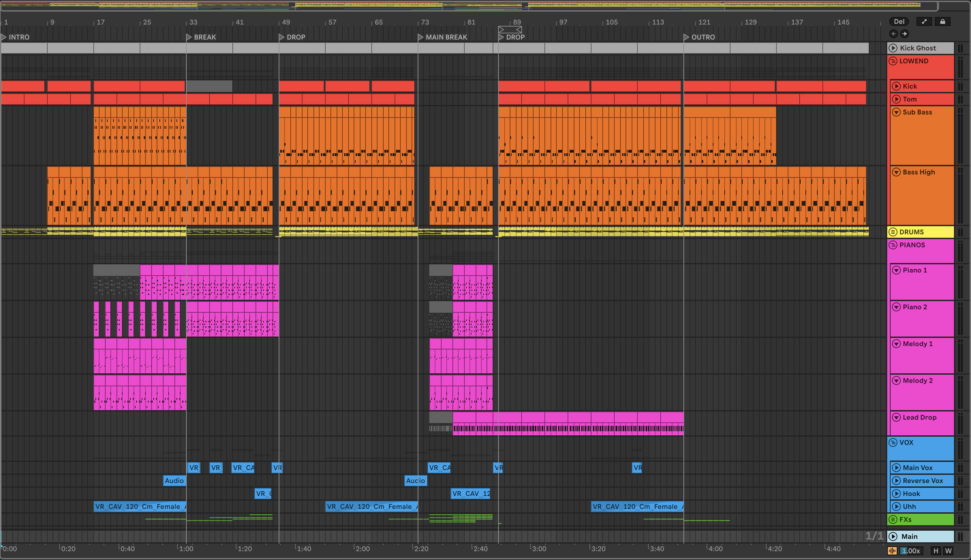Jump to the OUTRO locator
Image resolution: width=971 pixels, height=560 pixels.
[699, 37]
